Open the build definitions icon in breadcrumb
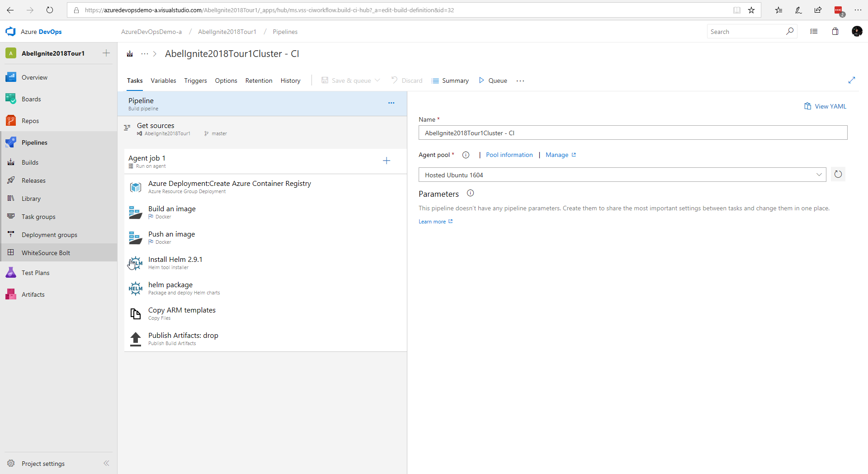This screenshot has height=474, width=868. coord(130,54)
